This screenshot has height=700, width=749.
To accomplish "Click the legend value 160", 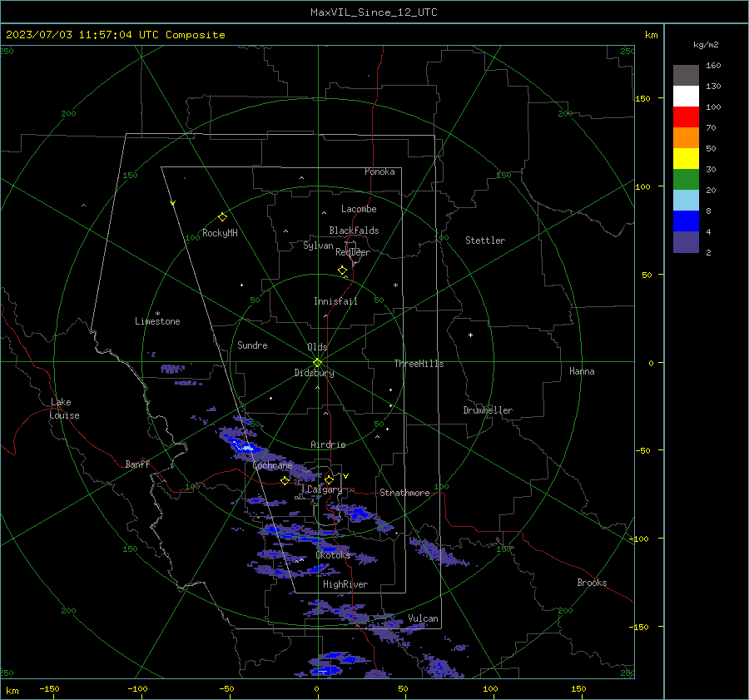I will [x=713, y=66].
